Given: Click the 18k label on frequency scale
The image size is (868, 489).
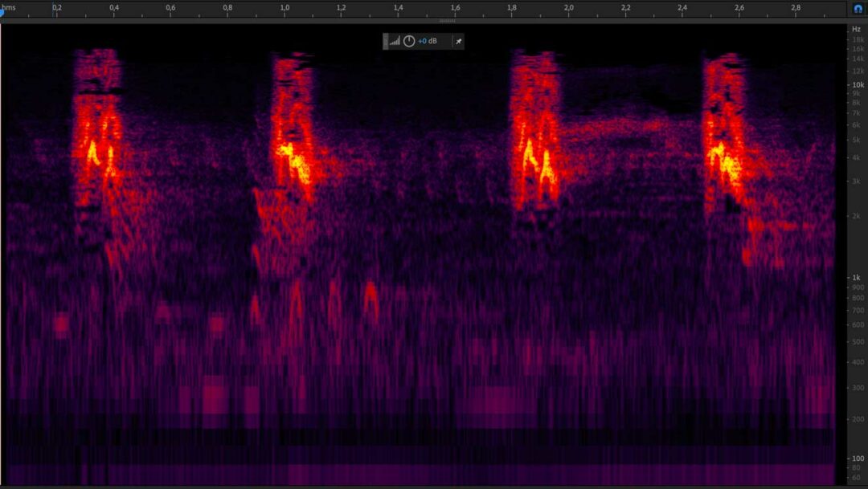Looking at the screenshot, I should (x=858, y=40).
